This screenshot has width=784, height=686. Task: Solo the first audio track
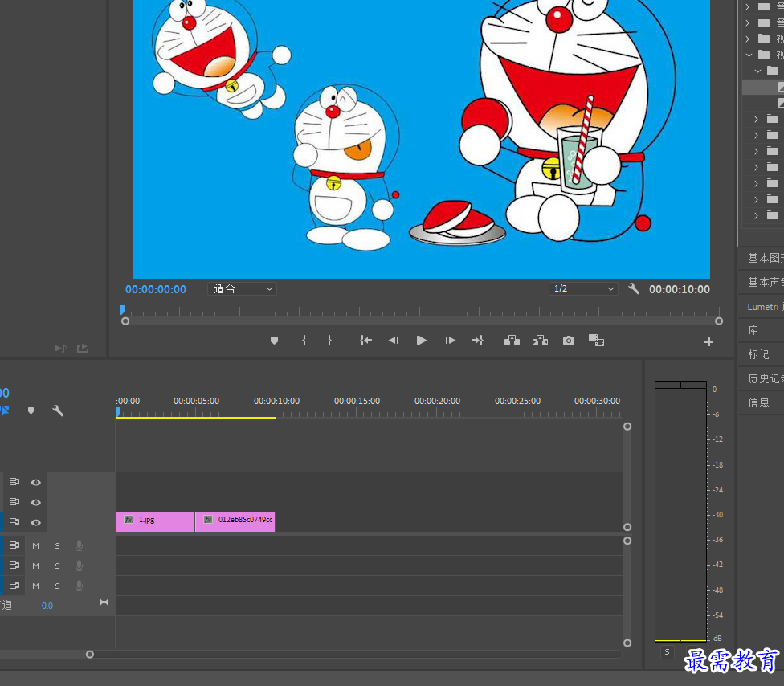pos(57,546)
